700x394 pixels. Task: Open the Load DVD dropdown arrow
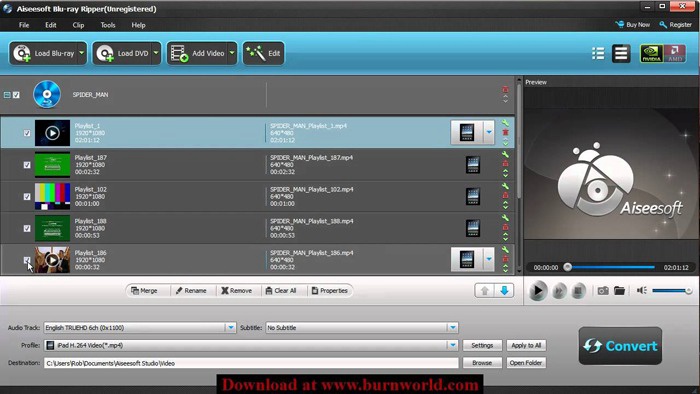pos(156,53)
